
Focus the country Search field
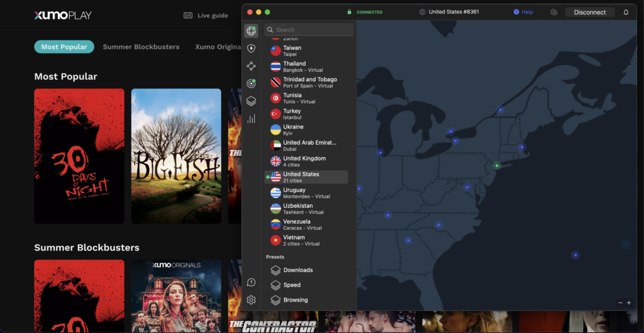309,30
